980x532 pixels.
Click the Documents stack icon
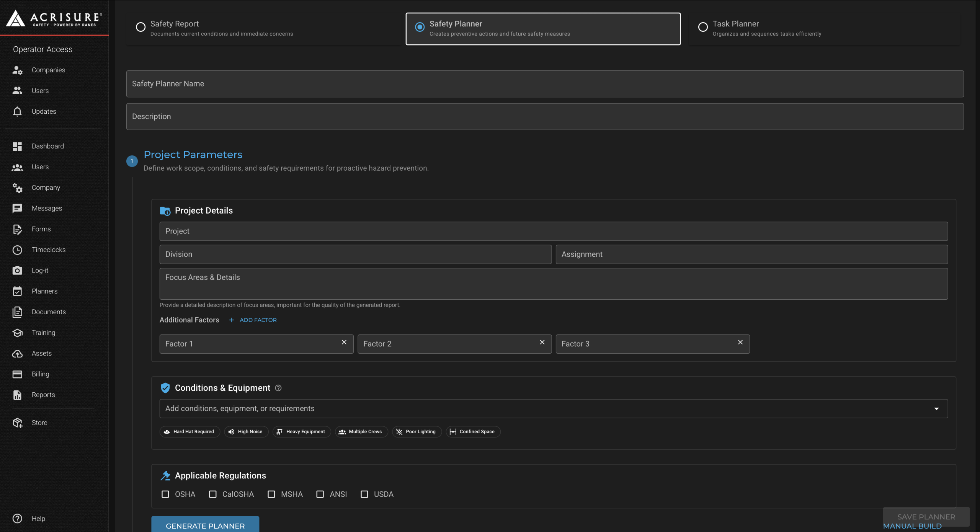click(17, 312)
